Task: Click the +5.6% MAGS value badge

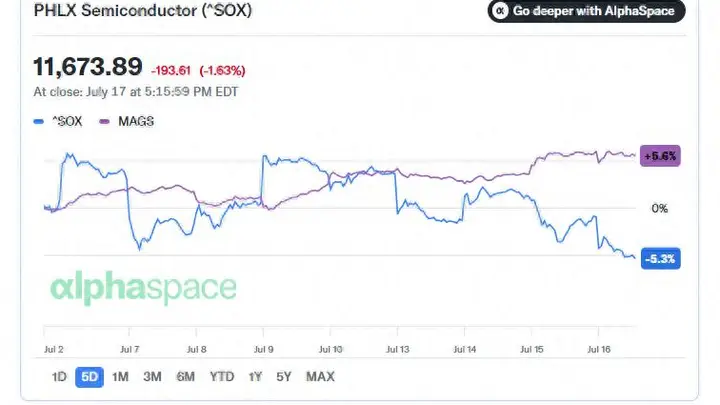Action: pyautogui.click(x=660, y=156)
